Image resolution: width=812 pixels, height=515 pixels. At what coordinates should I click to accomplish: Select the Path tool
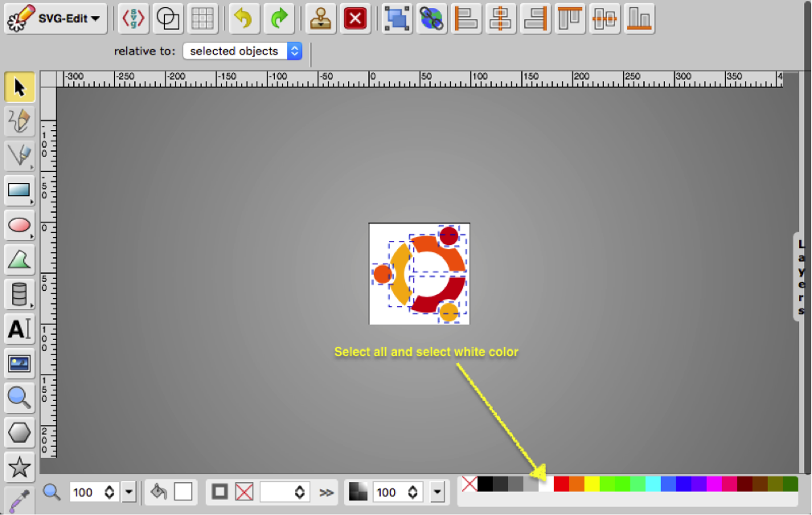click(x=19, y=156)
